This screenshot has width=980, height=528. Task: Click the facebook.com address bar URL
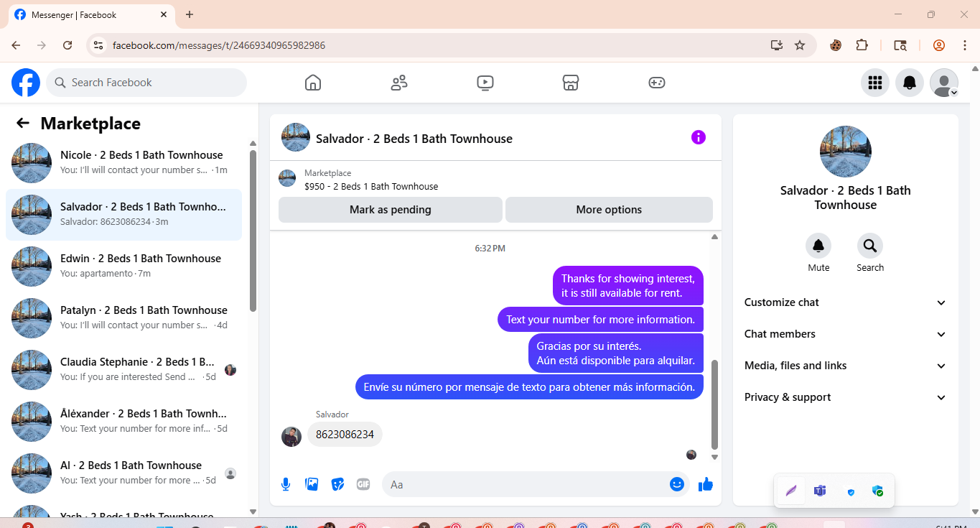tap(219, 45)
